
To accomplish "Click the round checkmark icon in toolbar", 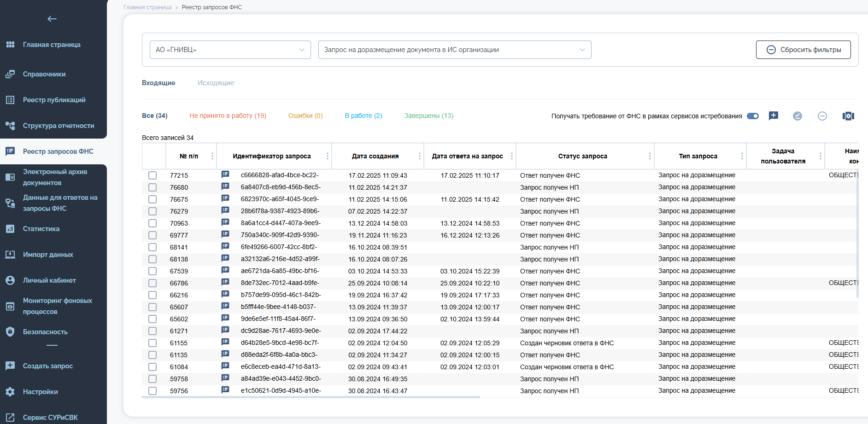I will click(798, 116).
